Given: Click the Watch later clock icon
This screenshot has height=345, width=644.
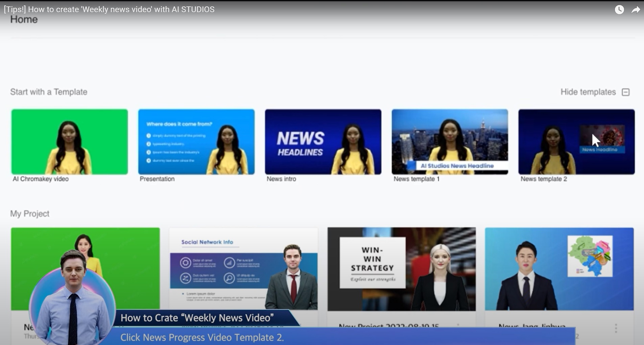Looking at the screenshot, I should pos(619,9).
